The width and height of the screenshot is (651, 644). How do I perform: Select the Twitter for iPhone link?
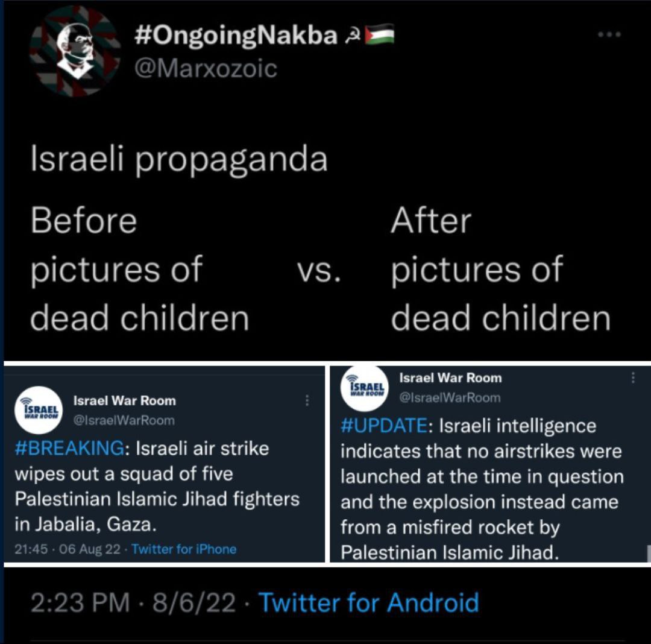click(184, 549)
